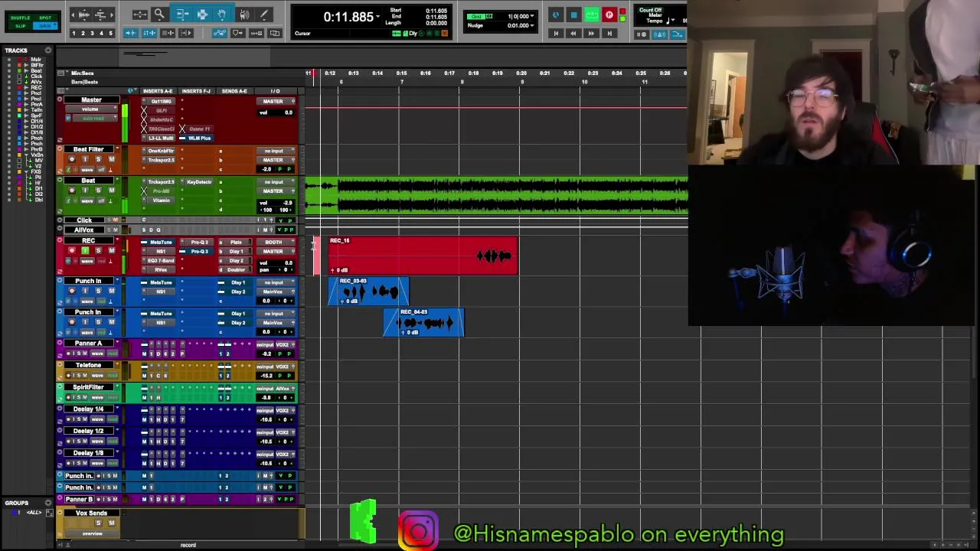The image size is (980, 551).
Task: Open the Vitamin insert on Beat track
Action: tap(162, 201)
